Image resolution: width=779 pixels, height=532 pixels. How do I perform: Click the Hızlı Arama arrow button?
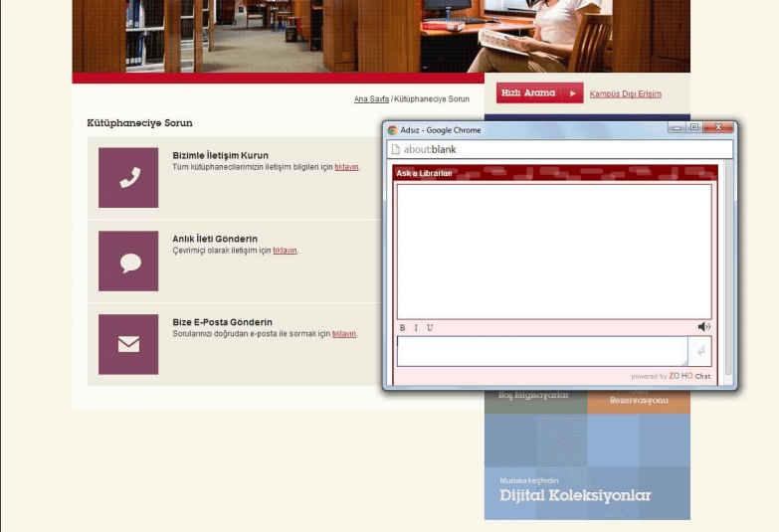point(573,92)
